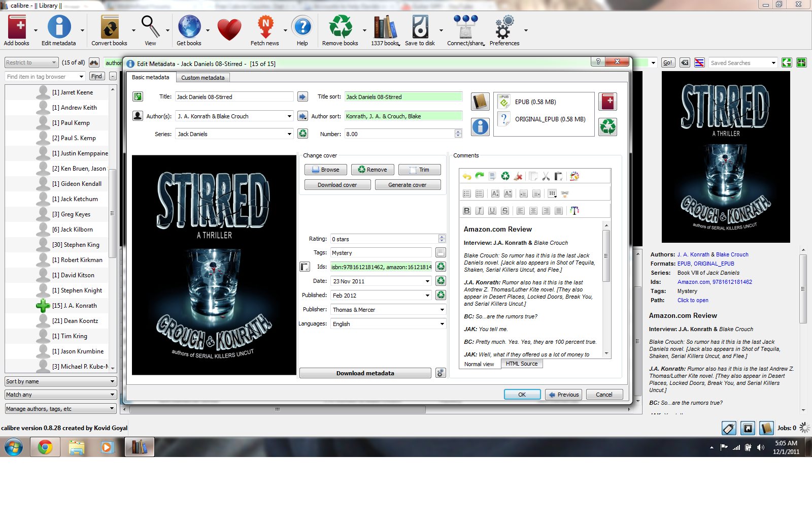Go to the Previous book
Screen dimensions: 812x520
(563, 395)
